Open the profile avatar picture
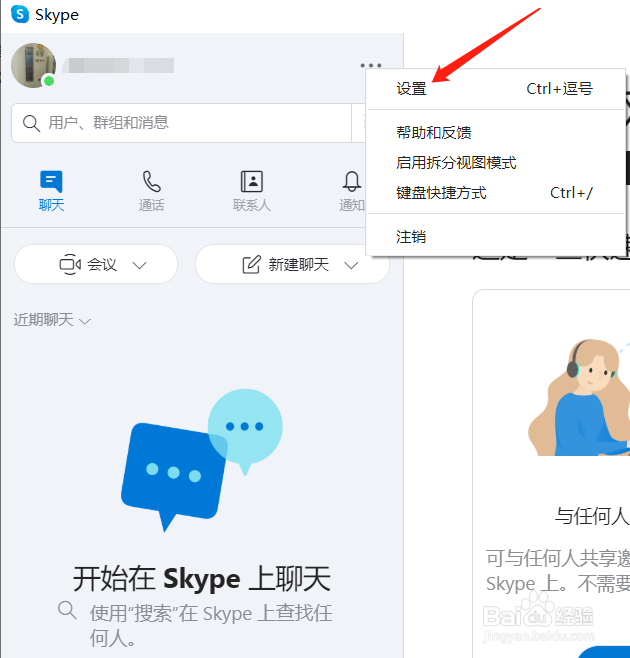This screenshot has width=630, height=658. [34, 65]
